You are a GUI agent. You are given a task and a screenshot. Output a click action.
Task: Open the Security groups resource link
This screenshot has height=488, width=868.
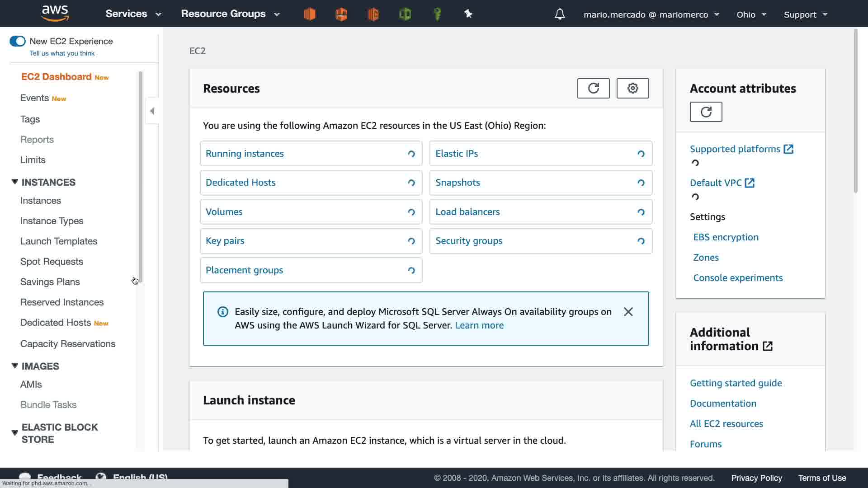click(x=469, y=241)
